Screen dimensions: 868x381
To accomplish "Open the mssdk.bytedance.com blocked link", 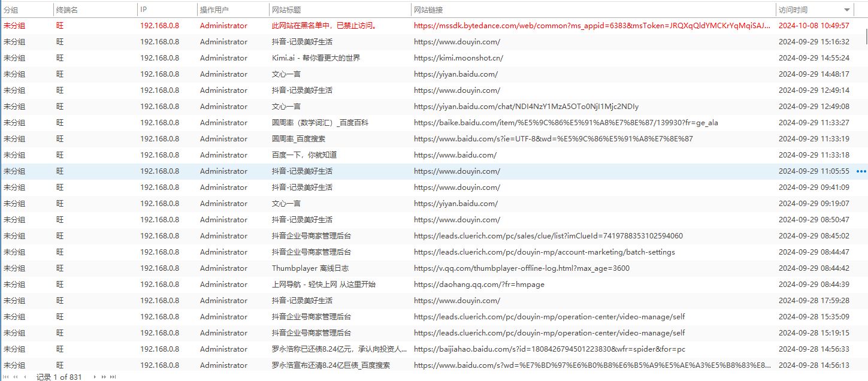I will (592, 26).
